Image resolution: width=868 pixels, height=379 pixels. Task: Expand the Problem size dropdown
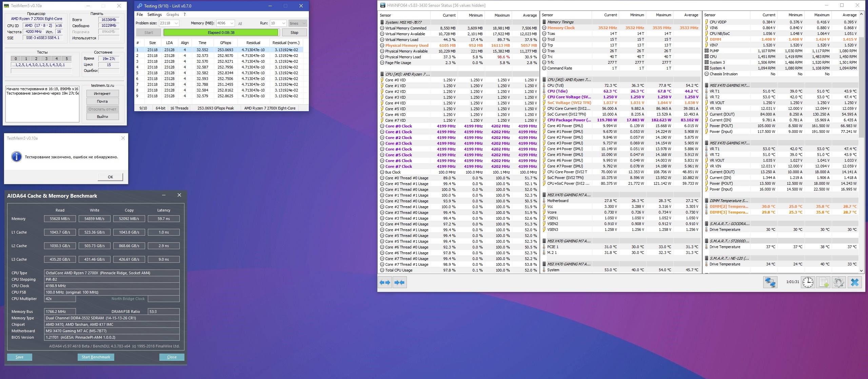[x=176, y=23]
